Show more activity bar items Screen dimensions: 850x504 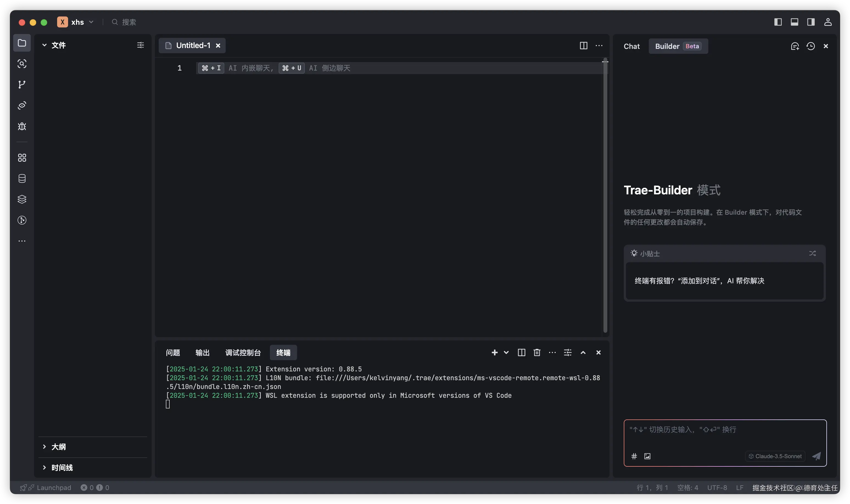click(x=22, y=241)
